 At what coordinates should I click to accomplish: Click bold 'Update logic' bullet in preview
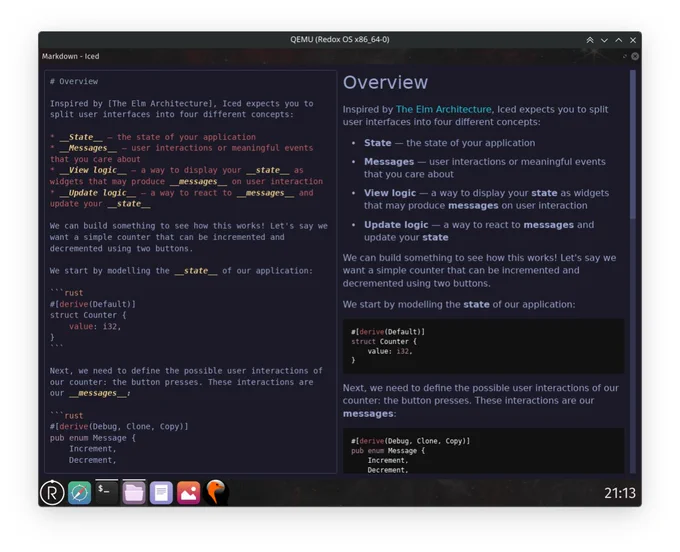[x=396, y=225]
